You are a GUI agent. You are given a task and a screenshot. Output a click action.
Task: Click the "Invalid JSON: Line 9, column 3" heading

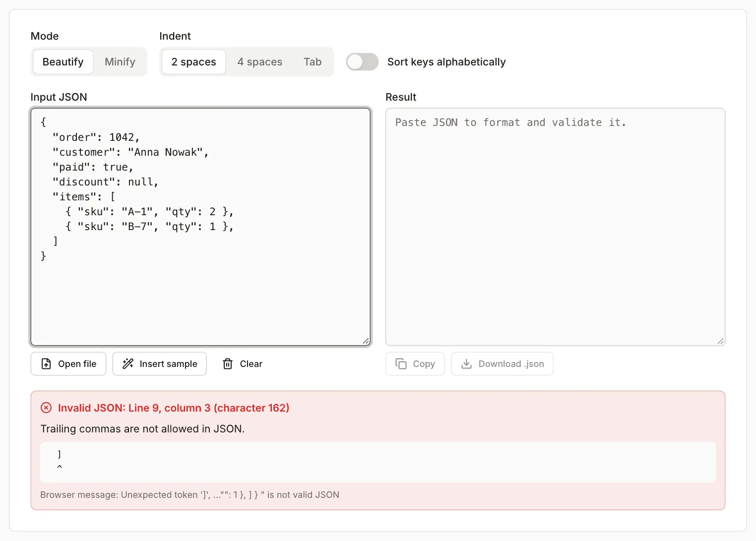174,408
